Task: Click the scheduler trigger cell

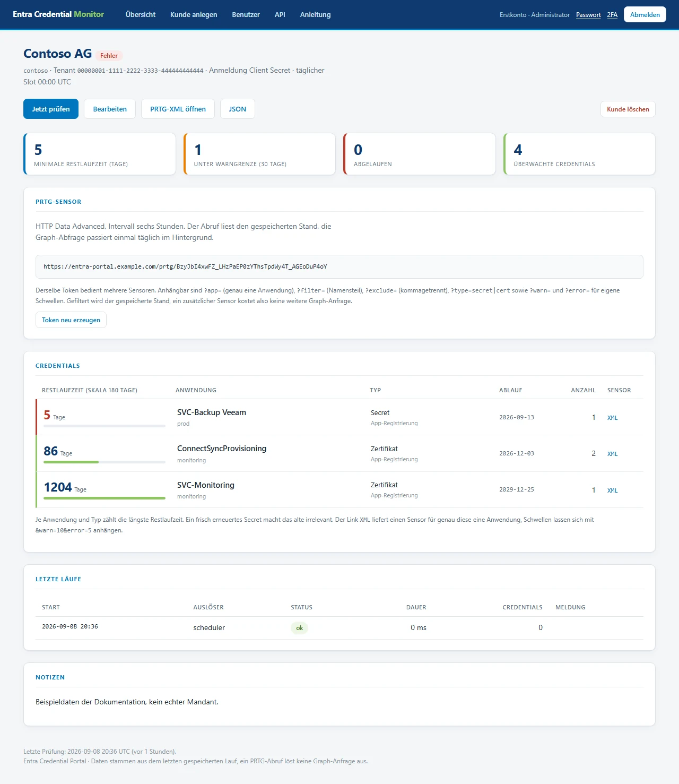Action: (209, 627)
